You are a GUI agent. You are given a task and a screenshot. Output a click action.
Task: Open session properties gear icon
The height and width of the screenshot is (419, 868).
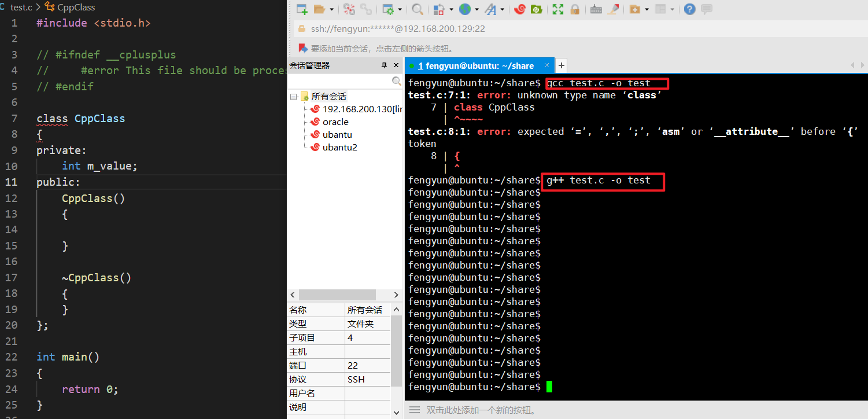[387, 9]
